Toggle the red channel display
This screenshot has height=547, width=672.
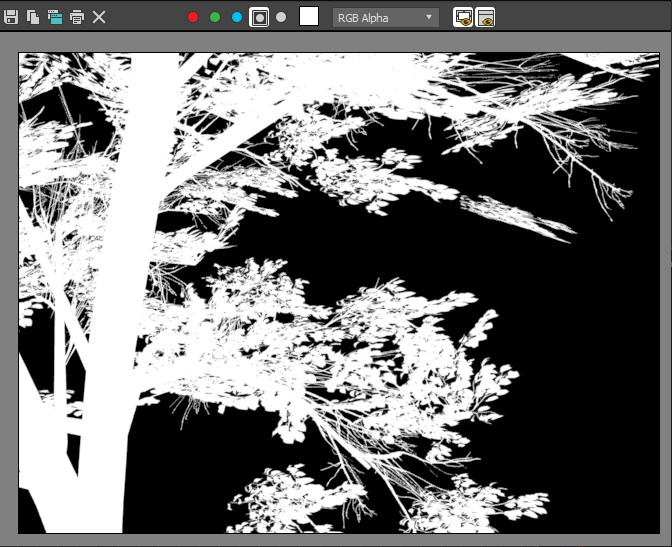tap(193, 17)
